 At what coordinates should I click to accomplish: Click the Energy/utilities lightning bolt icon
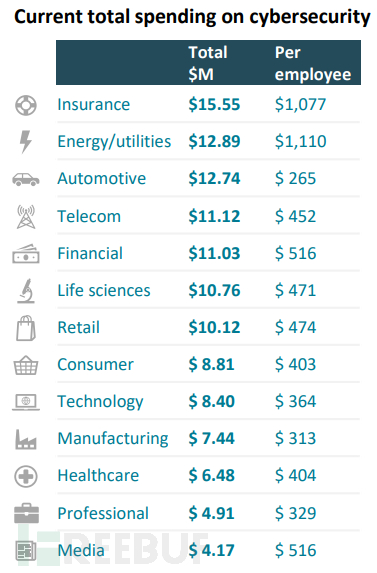[x=26, y=142]
